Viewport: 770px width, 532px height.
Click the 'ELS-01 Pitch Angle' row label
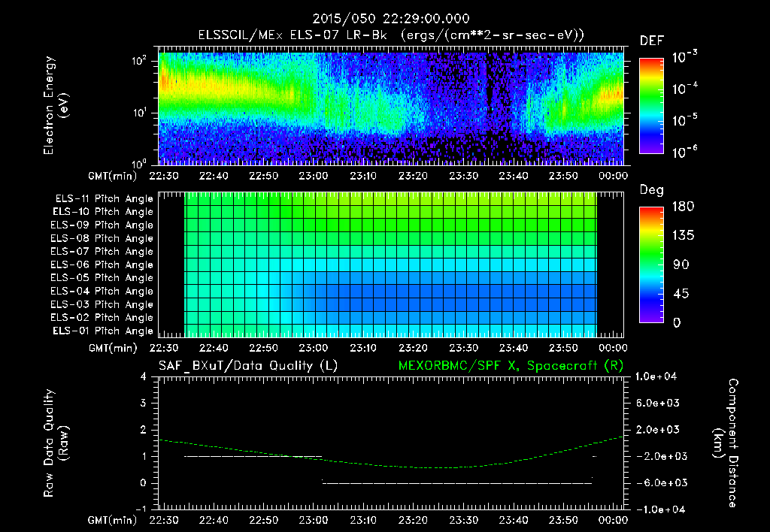coord(103,331)
